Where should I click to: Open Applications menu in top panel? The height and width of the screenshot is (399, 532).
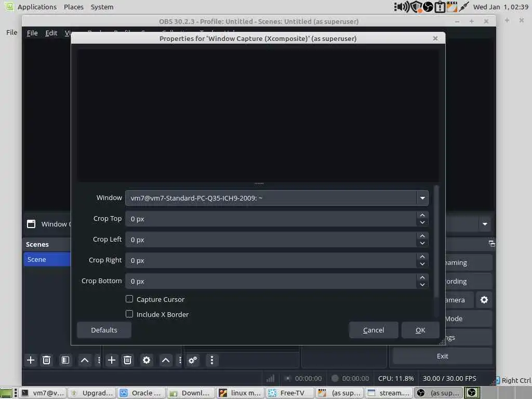pyautogui.click(x=37, y=7)
